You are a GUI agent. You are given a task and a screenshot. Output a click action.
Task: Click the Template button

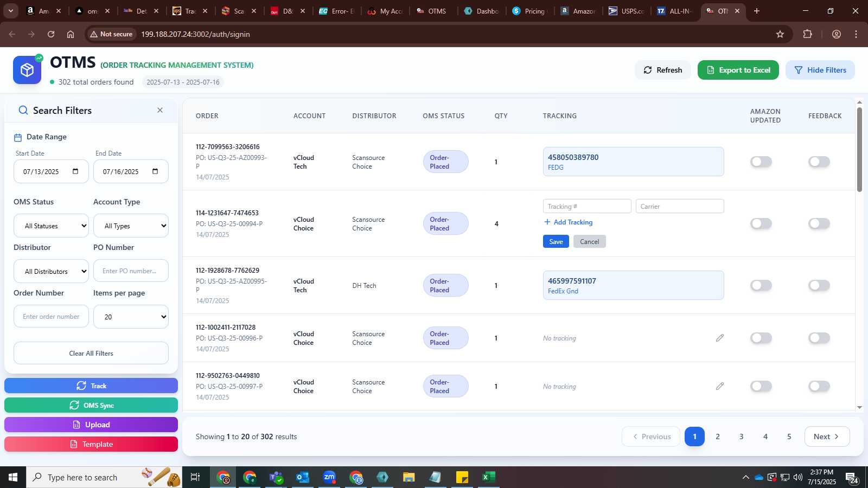[x=91, y=444]
